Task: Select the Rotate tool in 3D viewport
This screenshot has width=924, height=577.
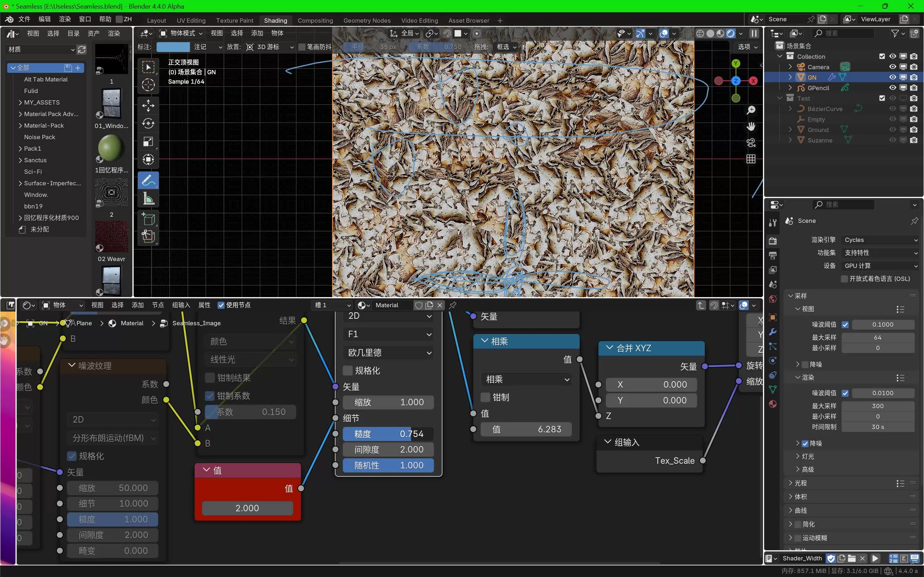Action: 148,123
